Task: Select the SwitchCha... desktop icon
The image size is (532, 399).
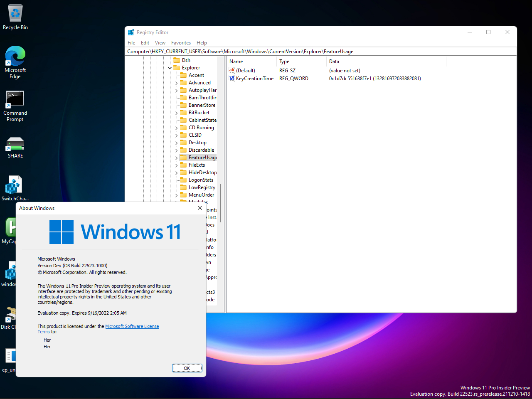Action: pos(15,189)
